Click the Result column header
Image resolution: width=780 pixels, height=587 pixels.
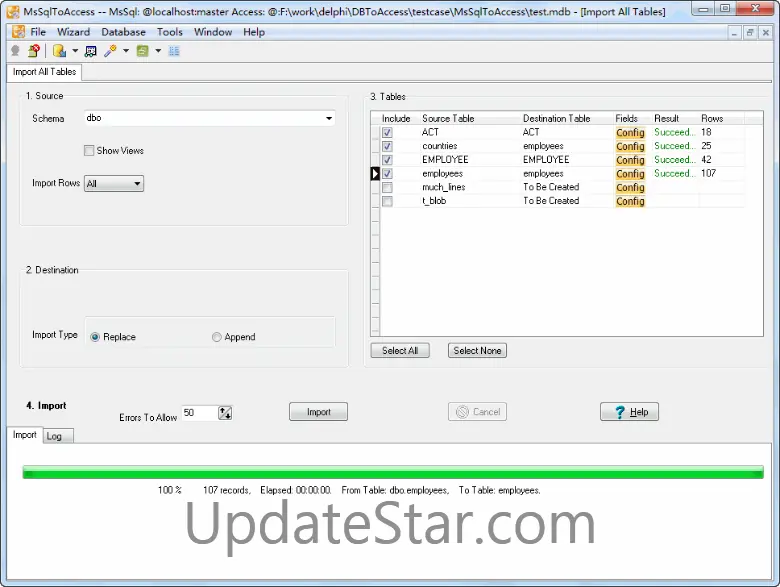pos(667,118)
